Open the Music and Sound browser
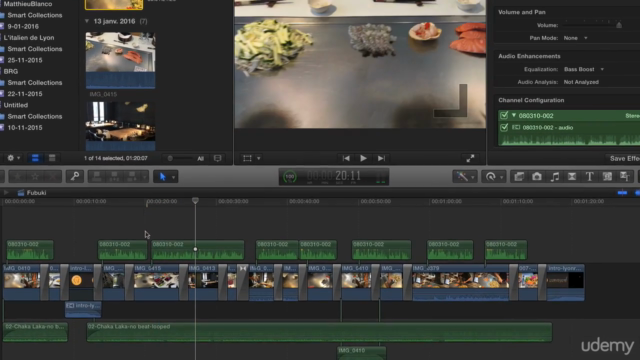Screen dimensions: 640x360 pyautogui.click(x=554, y=176)
